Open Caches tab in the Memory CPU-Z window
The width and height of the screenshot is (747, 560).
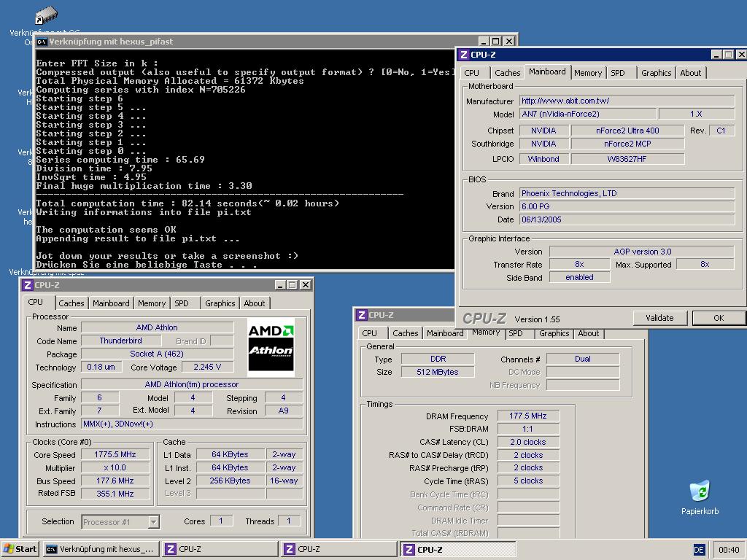click(x=406, y=333)
